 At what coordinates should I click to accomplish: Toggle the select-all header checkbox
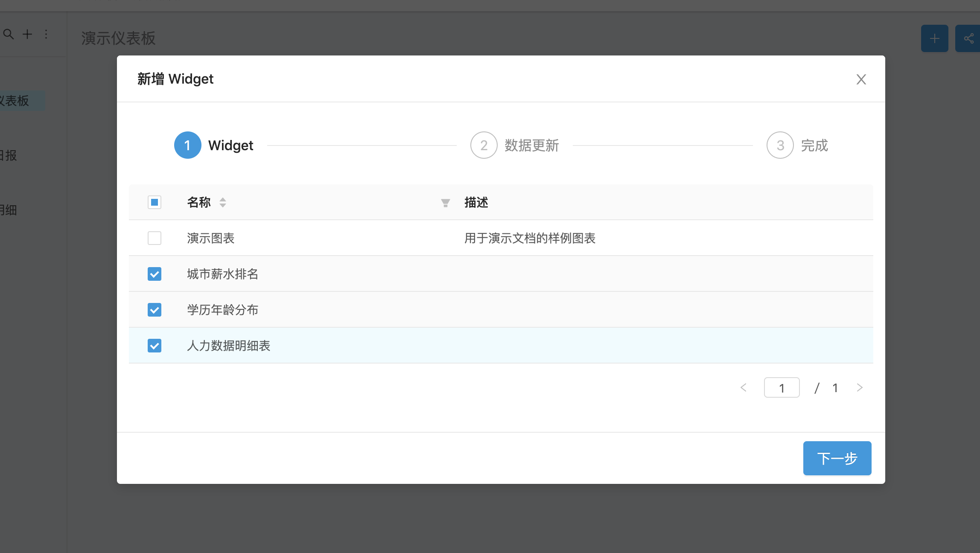click(155, 202)
